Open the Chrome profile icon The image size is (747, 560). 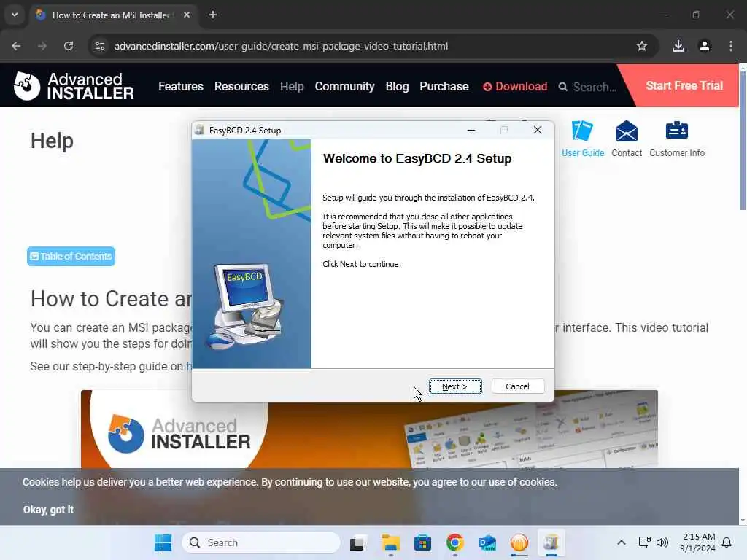[x=705, y=46]
